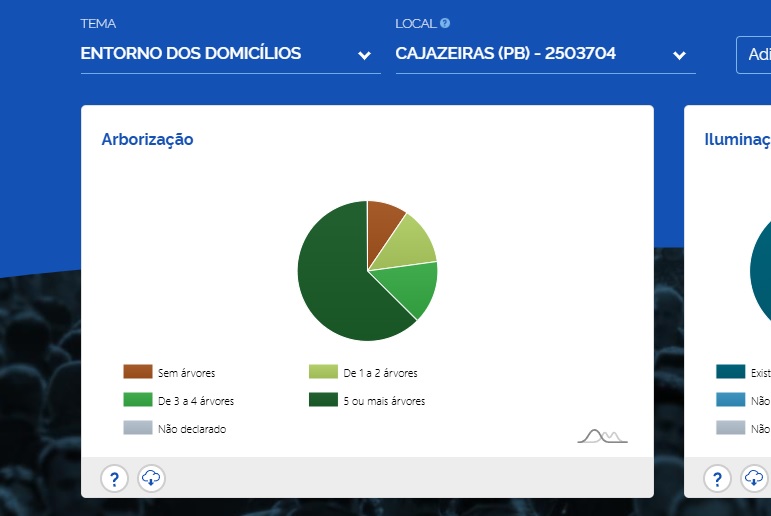Click the dark teal Iluminação legend swatch
The height and width of the screenshot is (516, 771).
[730, 372]
